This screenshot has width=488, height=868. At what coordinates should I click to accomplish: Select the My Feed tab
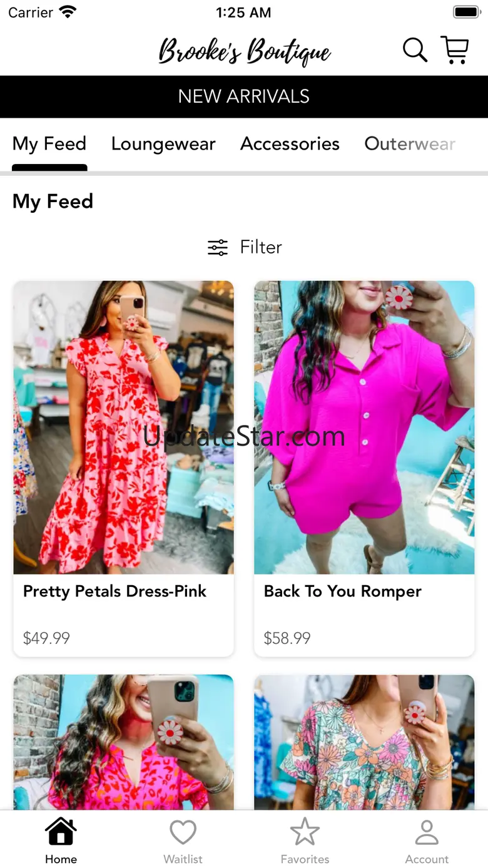click(x=49, y=144)
